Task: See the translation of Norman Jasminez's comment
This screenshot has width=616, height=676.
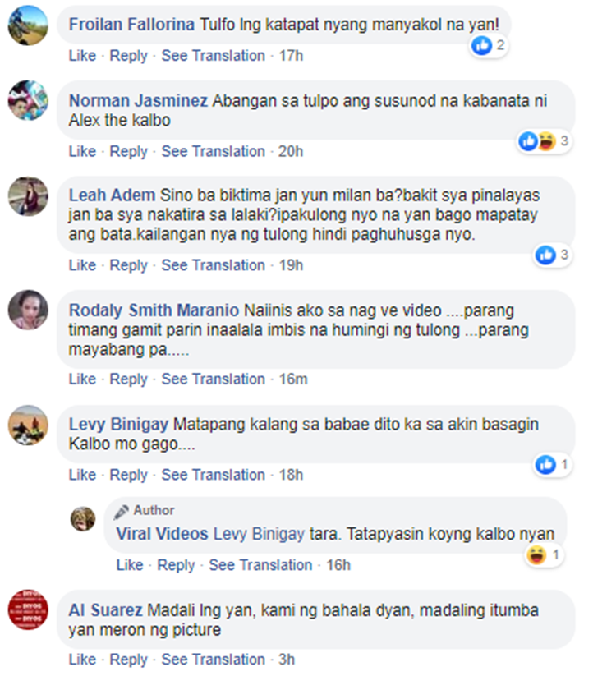Action: coord(213,151)
